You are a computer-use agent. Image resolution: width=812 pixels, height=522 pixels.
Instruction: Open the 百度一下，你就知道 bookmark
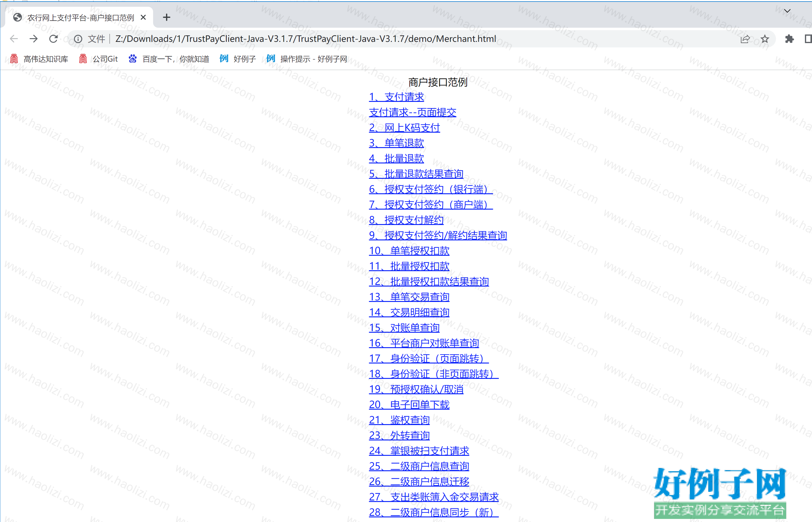tap(169, 59)
